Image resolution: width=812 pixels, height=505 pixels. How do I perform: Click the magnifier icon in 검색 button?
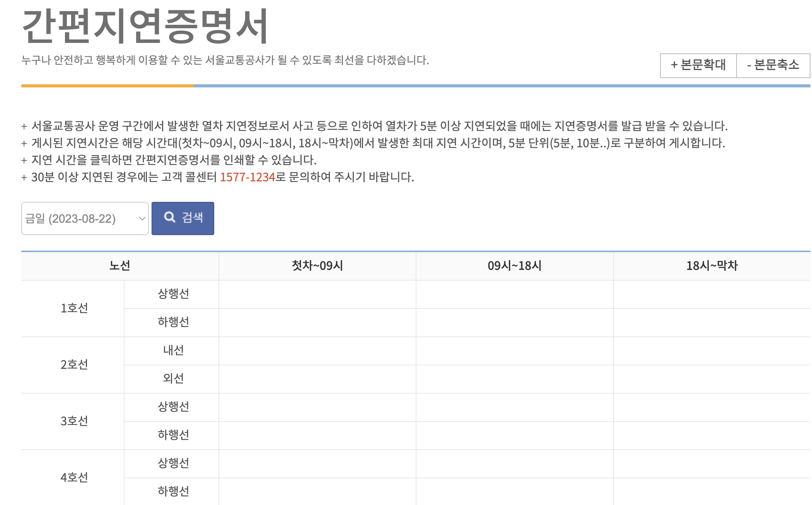169,217
